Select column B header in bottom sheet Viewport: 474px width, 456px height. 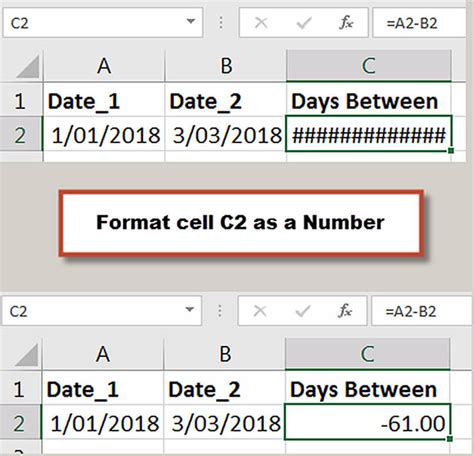coord(225,354)
